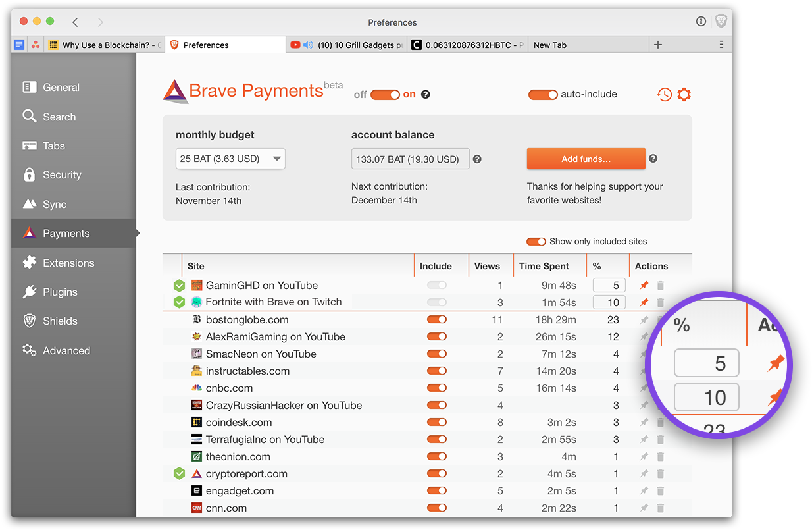Sort table by Views column
This screenshot has width=812, height=530.
(487, 266)
